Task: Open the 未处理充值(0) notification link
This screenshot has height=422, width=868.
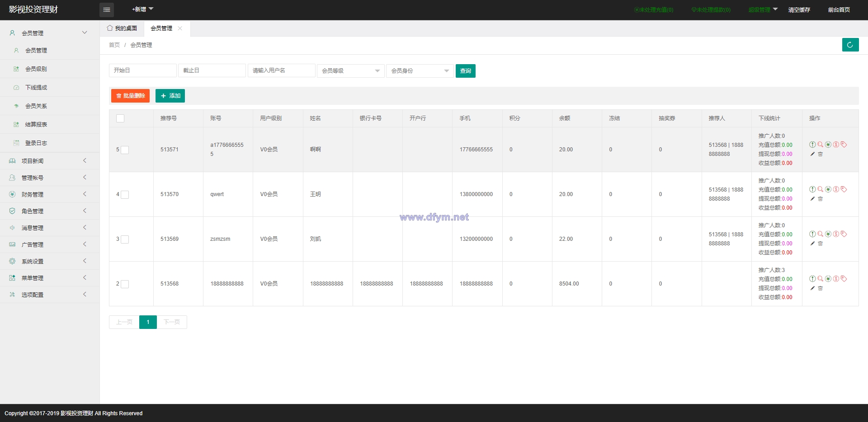Action: [x=654, y=9]
